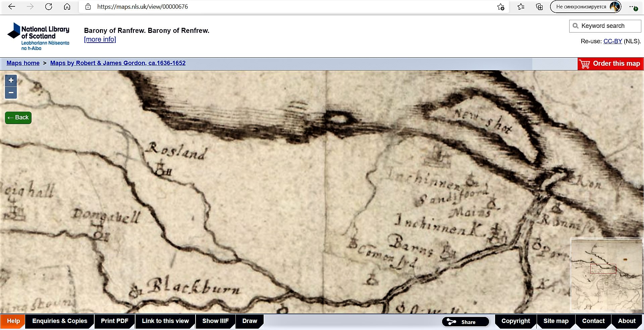
Task: Click the map title 'Barony of Ranfrew' heading
Action: 147,31
